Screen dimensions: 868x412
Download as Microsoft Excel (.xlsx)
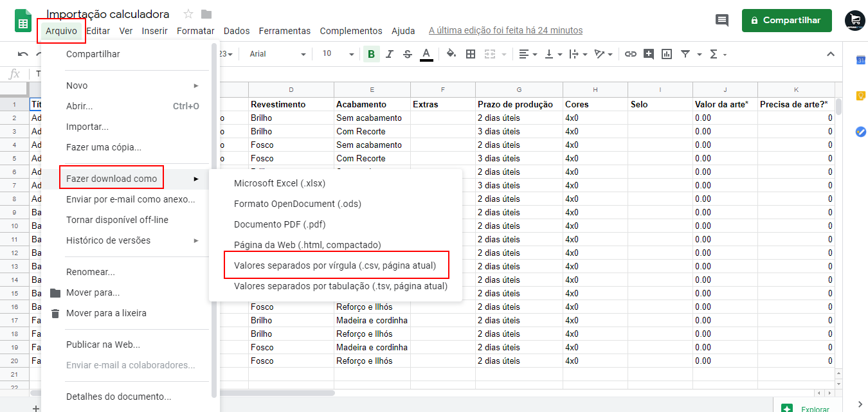coord(336,183)
